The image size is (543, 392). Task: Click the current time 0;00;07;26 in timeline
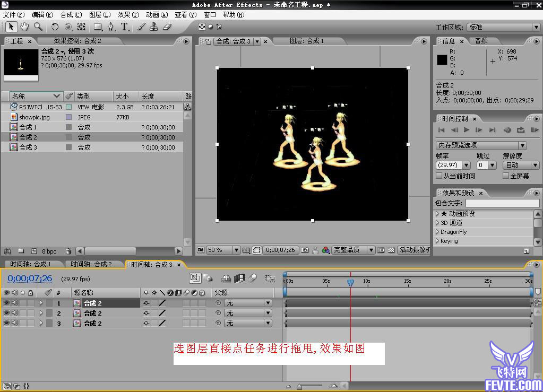coord(30,278)
